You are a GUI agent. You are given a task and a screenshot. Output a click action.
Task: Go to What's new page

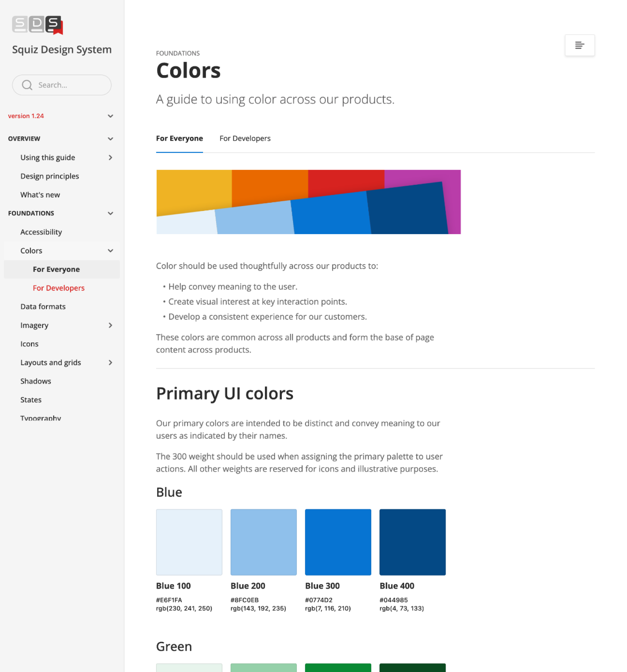pyautogui.click(x=40, y=195)
